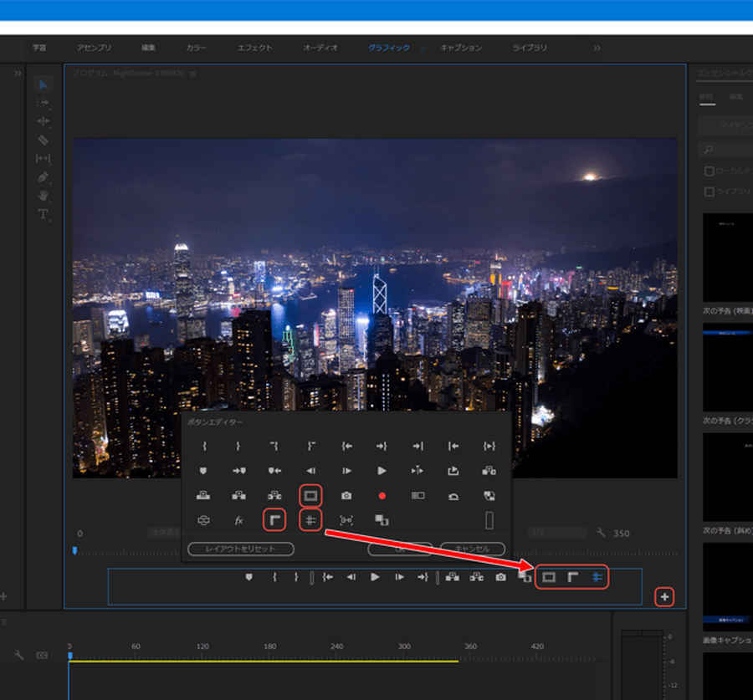Toggle the blue guides button in transport bar

pyautogui.click(x=597, y=577)
